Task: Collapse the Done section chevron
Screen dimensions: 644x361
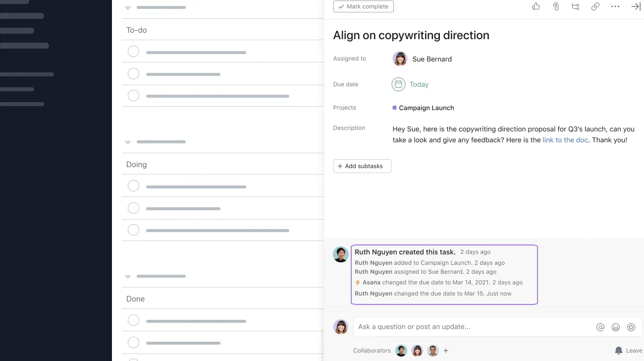Action: pyautogui.click(x=127, y=276)
